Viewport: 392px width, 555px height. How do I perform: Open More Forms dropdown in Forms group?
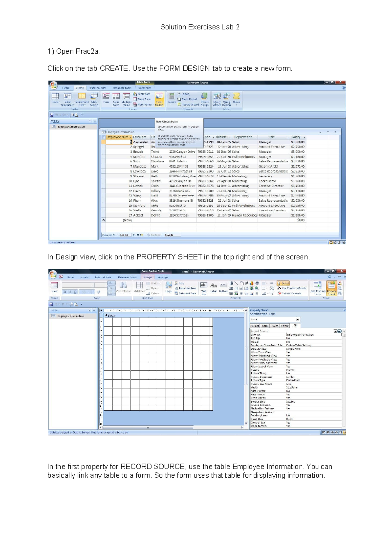click(x=142, y=105)
